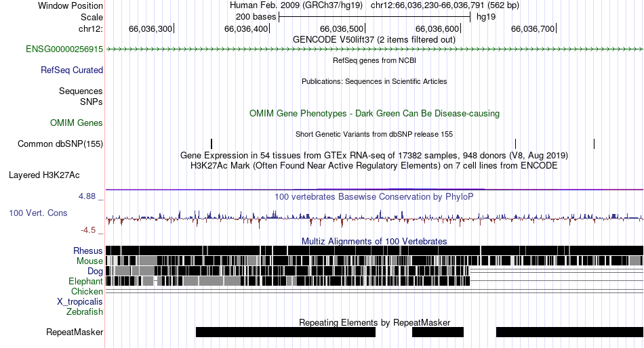Image resolution: width=644 pixels, height=348 pixels.
Task: Click the middle short RepeatMasker element block
Action: click(438, 332)
